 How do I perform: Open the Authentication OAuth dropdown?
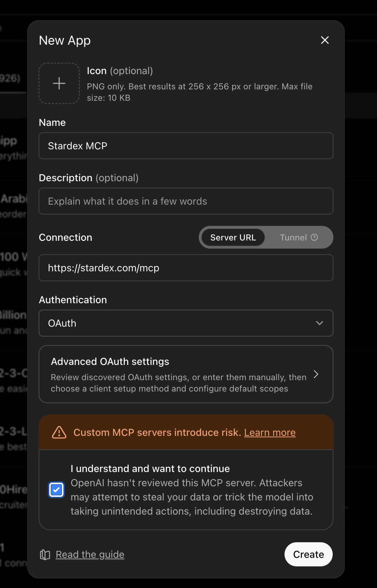coord(186,323)
